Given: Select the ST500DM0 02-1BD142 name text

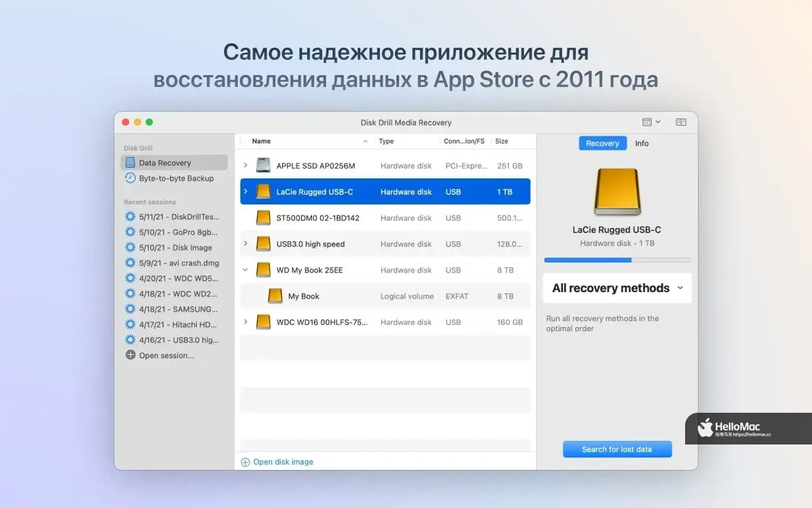Looking at the screenshot, I should (x=318, y=218).
